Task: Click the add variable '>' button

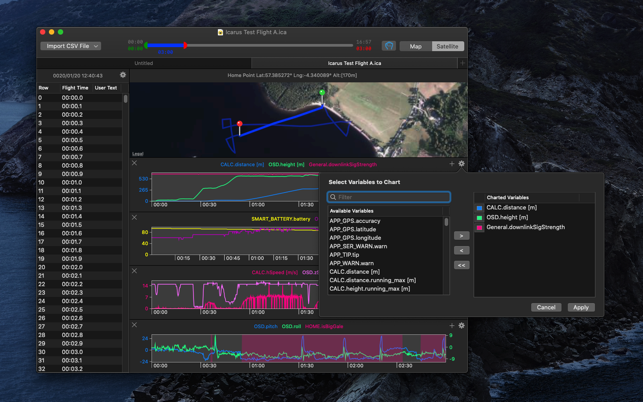Action: [461, 236]
